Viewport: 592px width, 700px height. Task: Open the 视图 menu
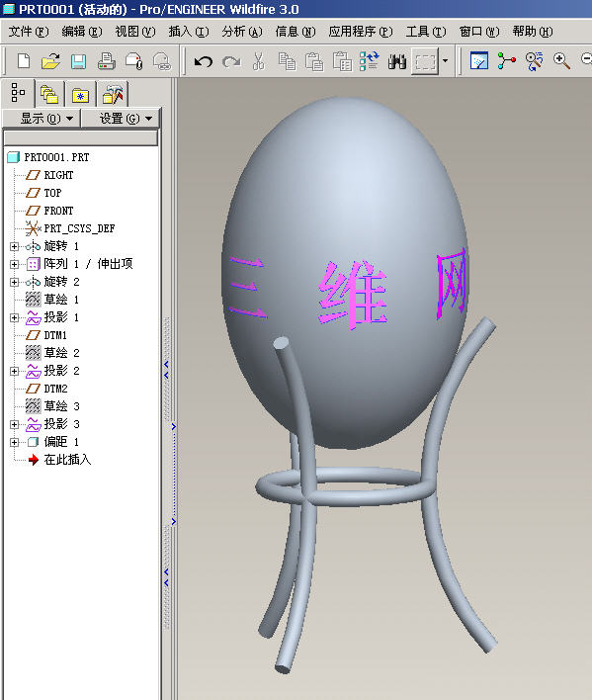pos(135,32)
